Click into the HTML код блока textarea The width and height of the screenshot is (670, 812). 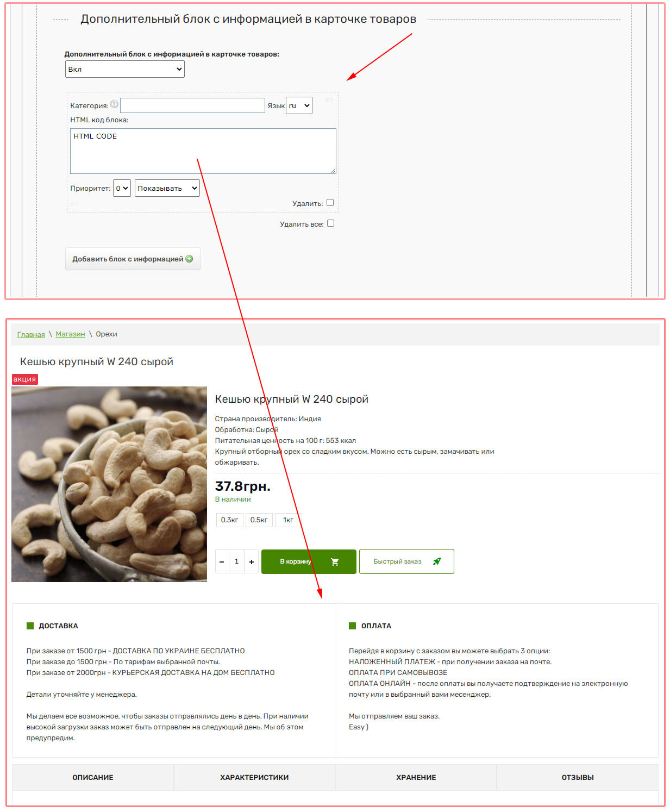(x=203, y=151)
